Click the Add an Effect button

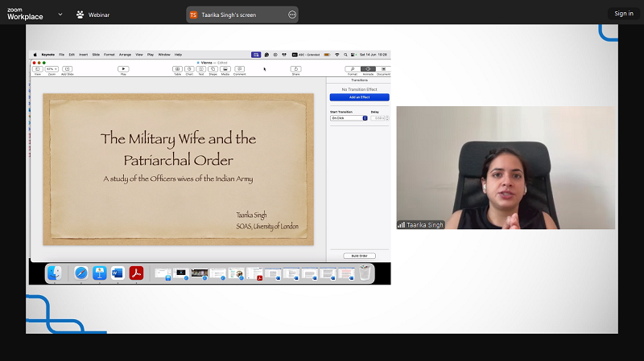pos(359,97)
